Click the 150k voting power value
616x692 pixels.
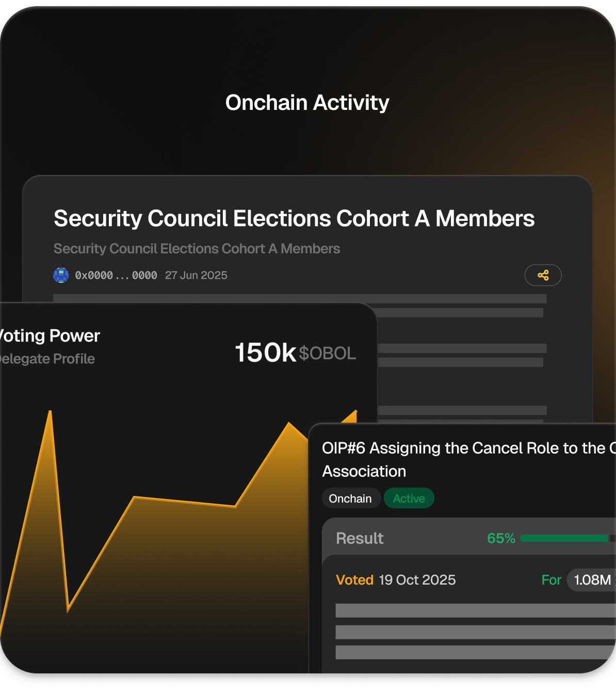[x=265, y=353]
